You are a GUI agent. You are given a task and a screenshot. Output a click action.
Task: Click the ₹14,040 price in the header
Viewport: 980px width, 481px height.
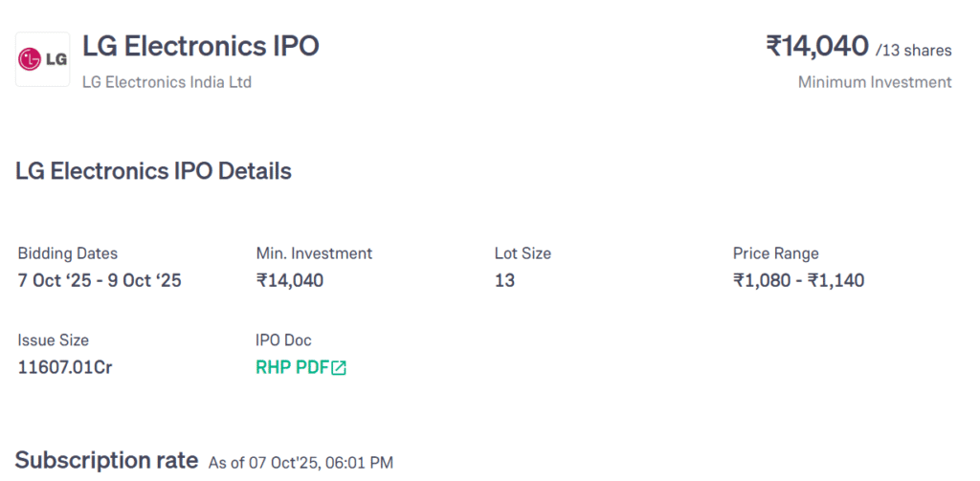pos(816,46)
